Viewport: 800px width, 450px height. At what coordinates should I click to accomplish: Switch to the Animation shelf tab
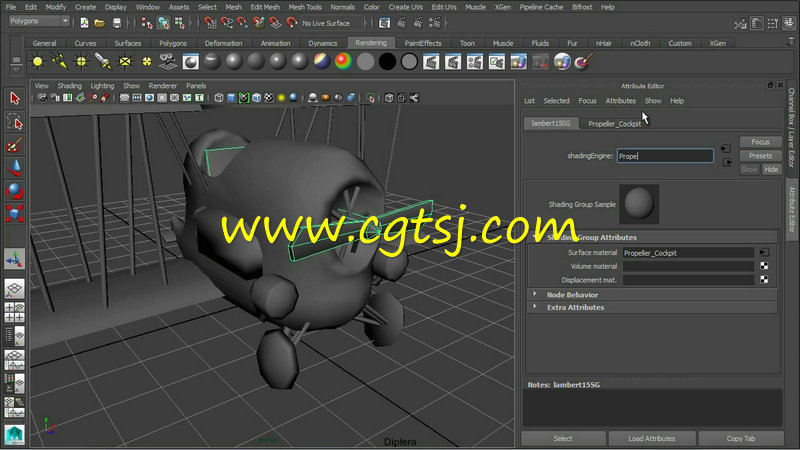coord(276,43)
